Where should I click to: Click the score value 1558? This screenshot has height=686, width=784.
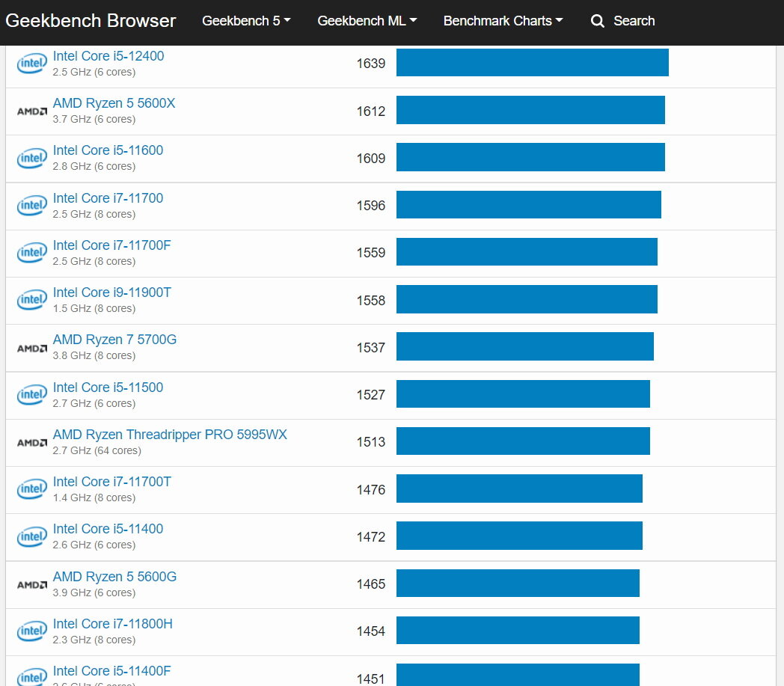click(371, 300)
